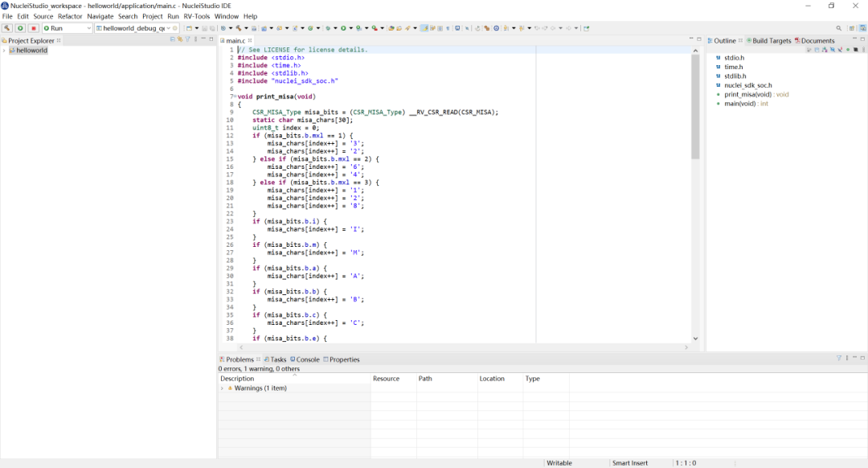Open the Source menu

[43, 17]
